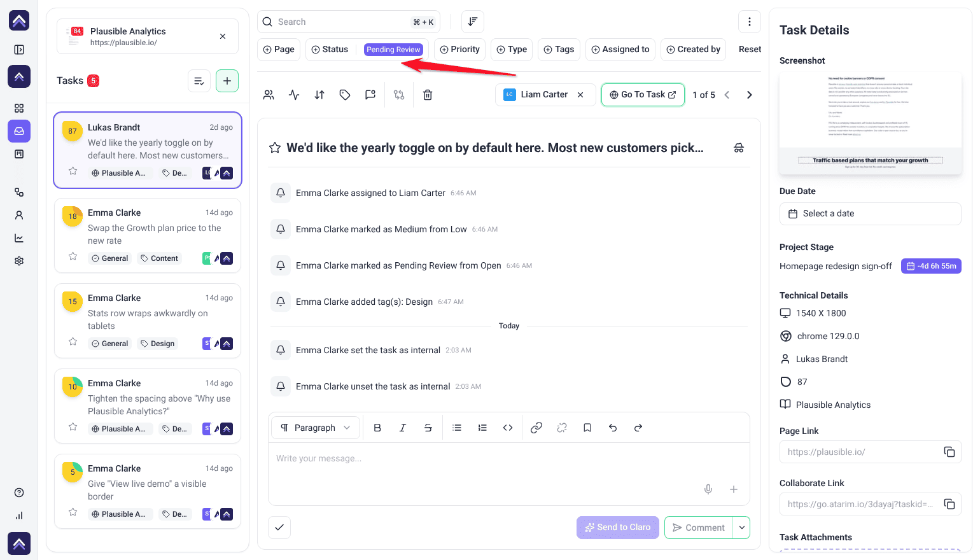Open the dashboard grid icon in sidebar
Viewport: 980px width, 560px height.
click(x=19, y=108)
